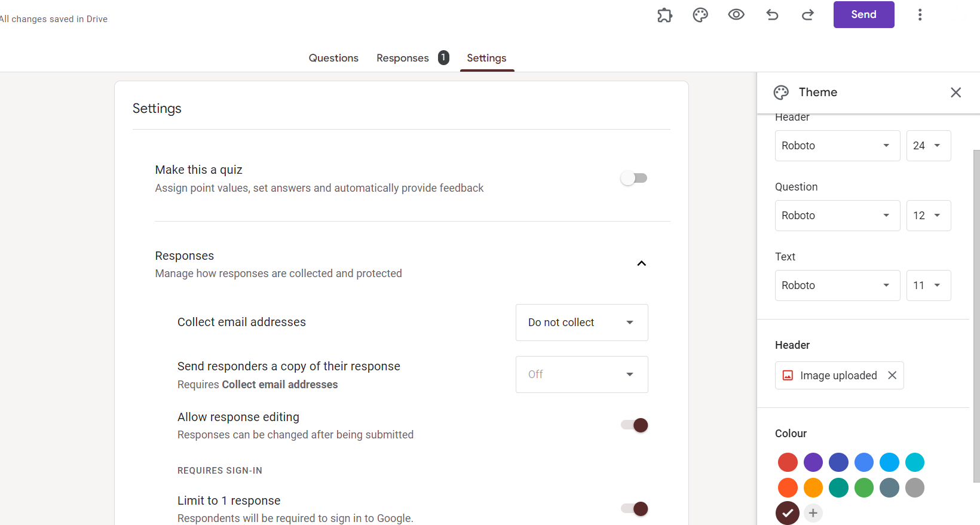The image size is (980, 525).
Task: Switch to the Questions tab
Action: 333,58
